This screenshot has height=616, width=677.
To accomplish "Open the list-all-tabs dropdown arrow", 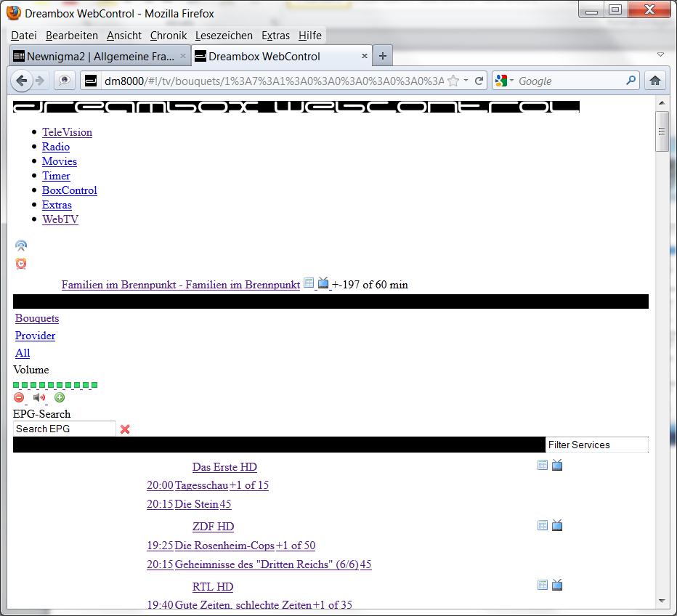I will (660, 55).
